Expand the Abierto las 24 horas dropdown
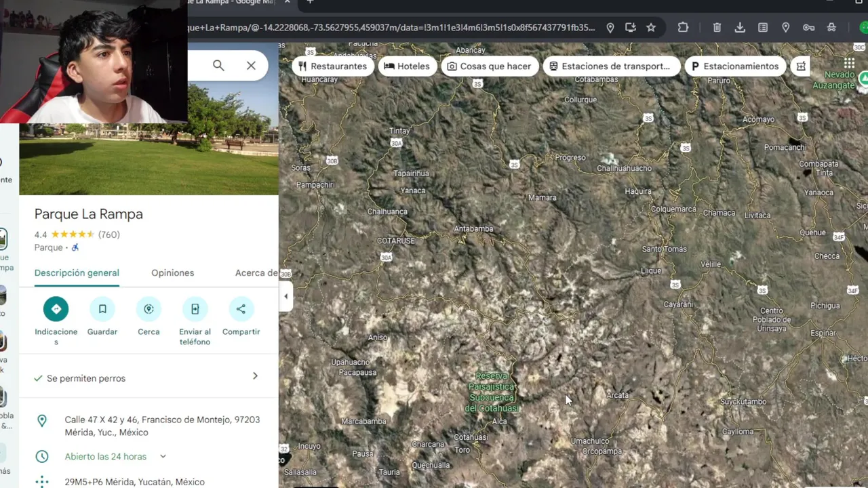Viewport: 868px width, 488px height. (x=163, y=457)
